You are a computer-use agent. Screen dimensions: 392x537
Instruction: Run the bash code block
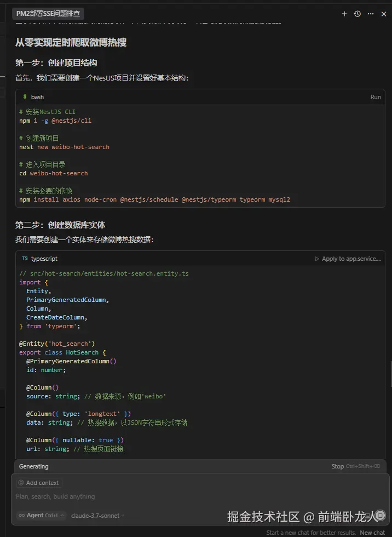pos(376,97)
